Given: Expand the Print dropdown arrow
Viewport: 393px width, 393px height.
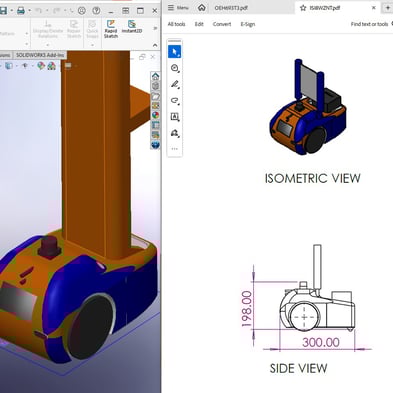Looking at the screenshot, I should [x=29, y=11].
